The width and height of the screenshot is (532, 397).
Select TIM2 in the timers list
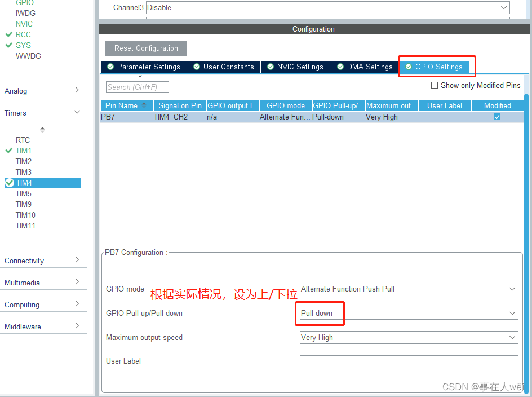tap(24, 161)
